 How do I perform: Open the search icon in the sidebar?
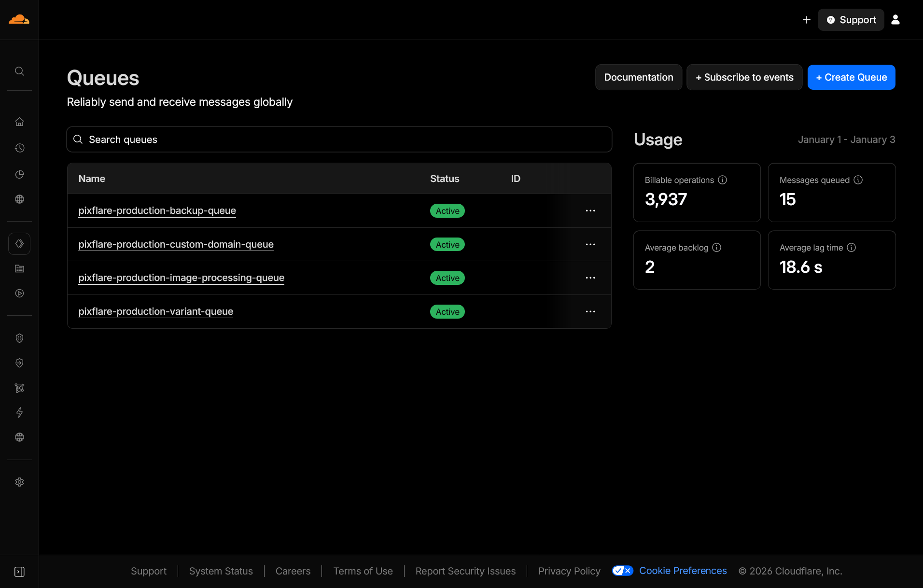(19, 71)
